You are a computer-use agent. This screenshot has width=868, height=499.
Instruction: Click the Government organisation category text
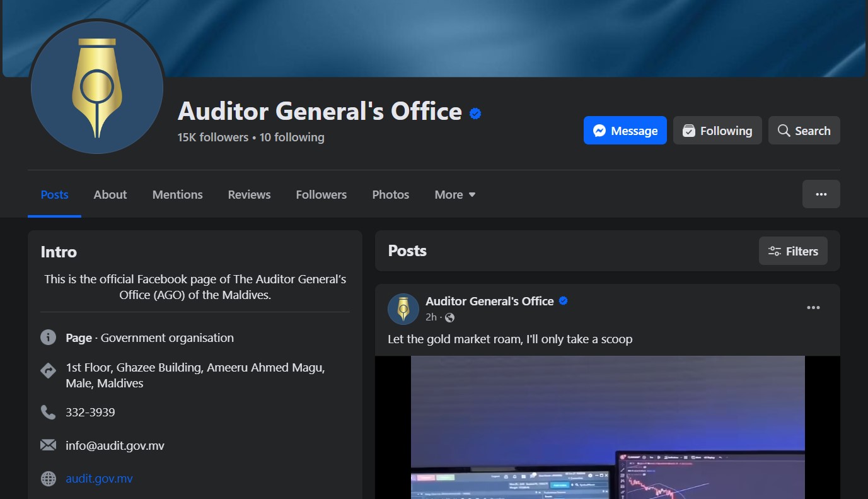[167, 338]
